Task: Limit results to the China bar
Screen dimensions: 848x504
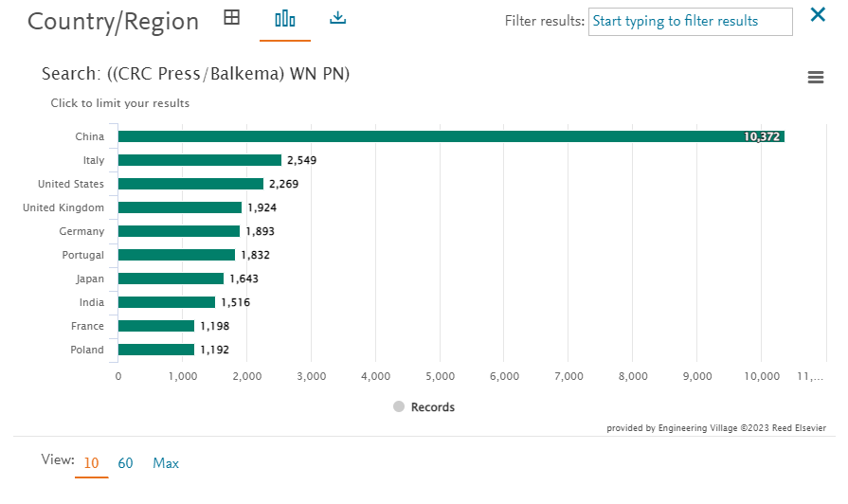Action: 451,136
